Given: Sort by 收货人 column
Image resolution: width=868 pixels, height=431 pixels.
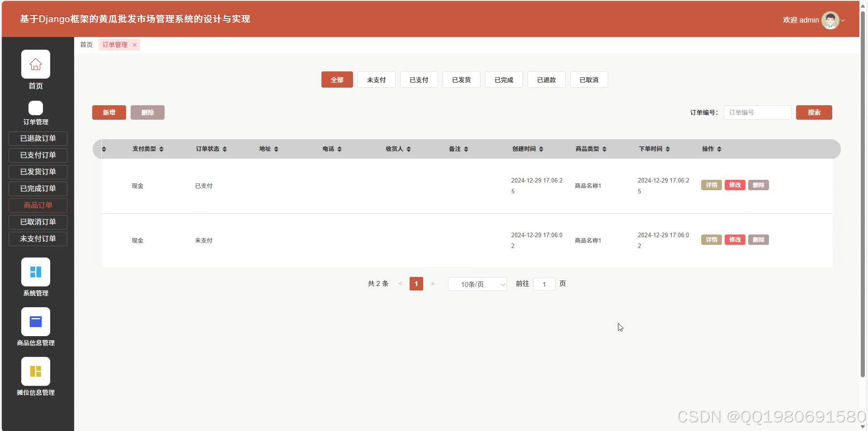Looking at the screenshot, I should pyautogui.click(x=409, y=149).
